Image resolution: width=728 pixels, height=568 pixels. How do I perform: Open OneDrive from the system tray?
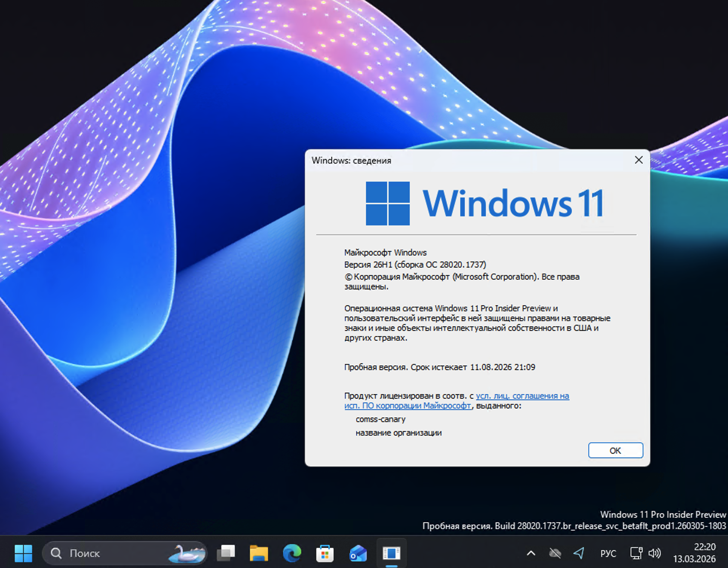click(x=554, y=553)
